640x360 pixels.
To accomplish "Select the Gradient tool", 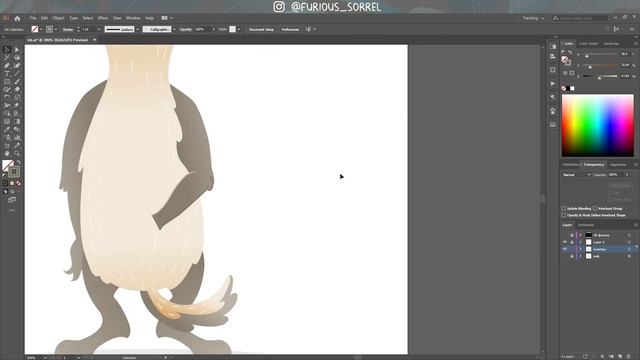I will (17, 121).
